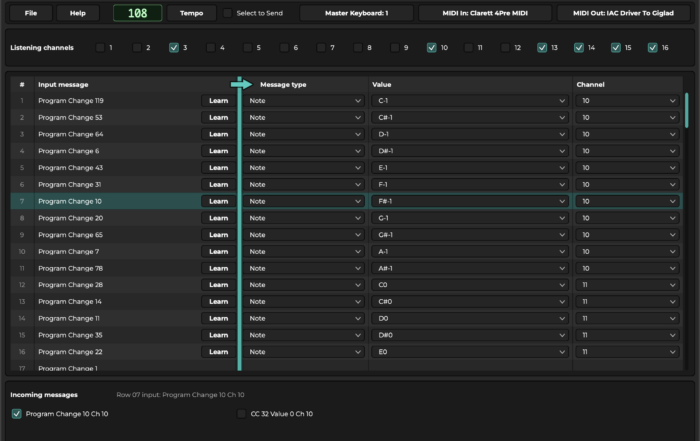Uncheck listening channel 16

tap(653, 48)
